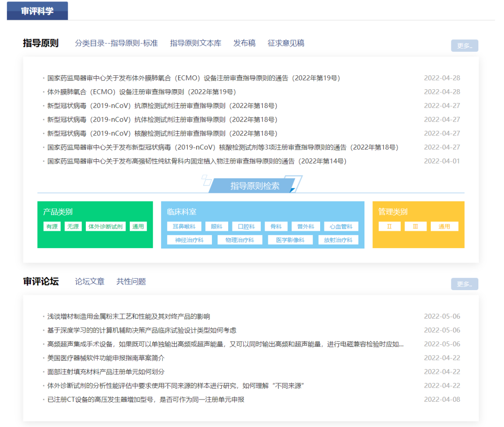Open article 浅谈增材制造用金属粉末工艺

pos(129,317)
